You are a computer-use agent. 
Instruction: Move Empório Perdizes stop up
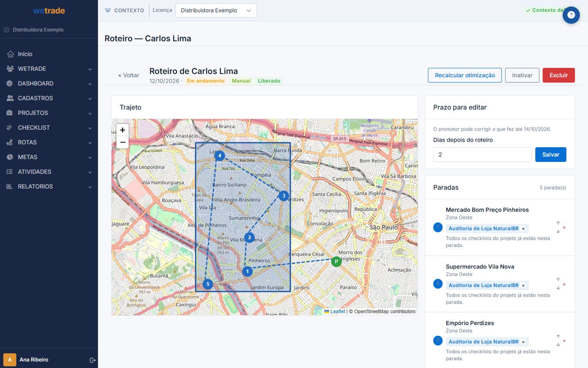pos(558,336)
